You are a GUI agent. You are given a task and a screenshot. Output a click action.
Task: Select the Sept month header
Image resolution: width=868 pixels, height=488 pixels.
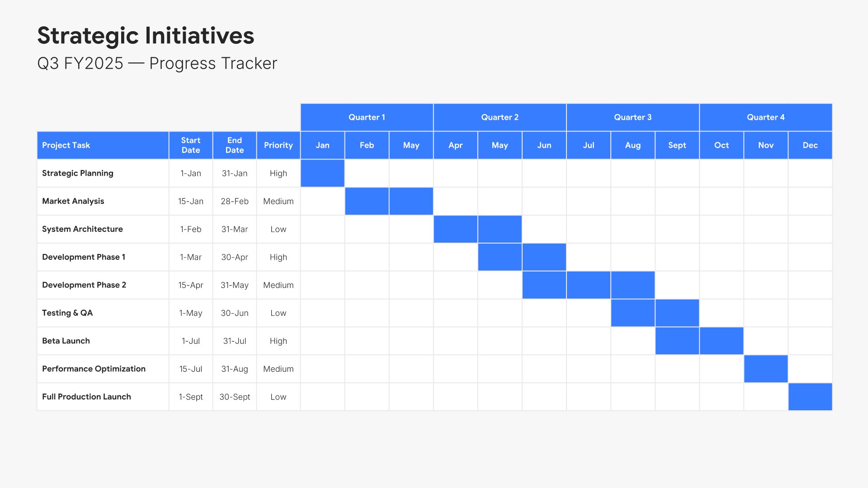point(677,145)
